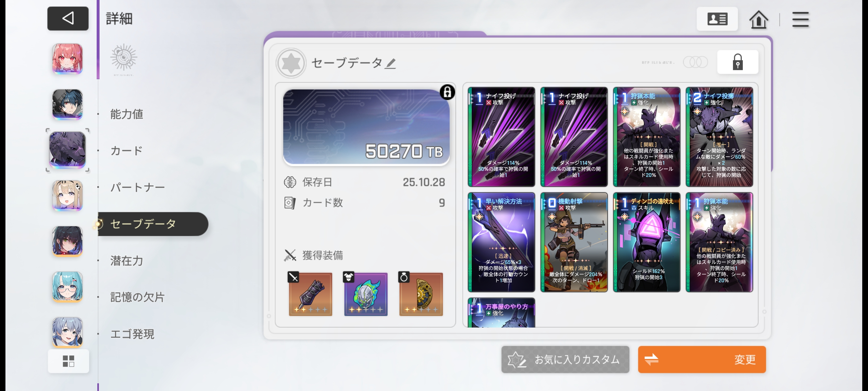Click the back arrow button

[68, 19]
